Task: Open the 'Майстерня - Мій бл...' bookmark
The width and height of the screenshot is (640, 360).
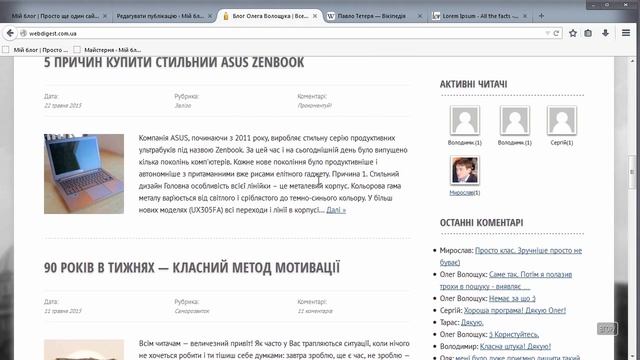Action: tap(108, 50)
